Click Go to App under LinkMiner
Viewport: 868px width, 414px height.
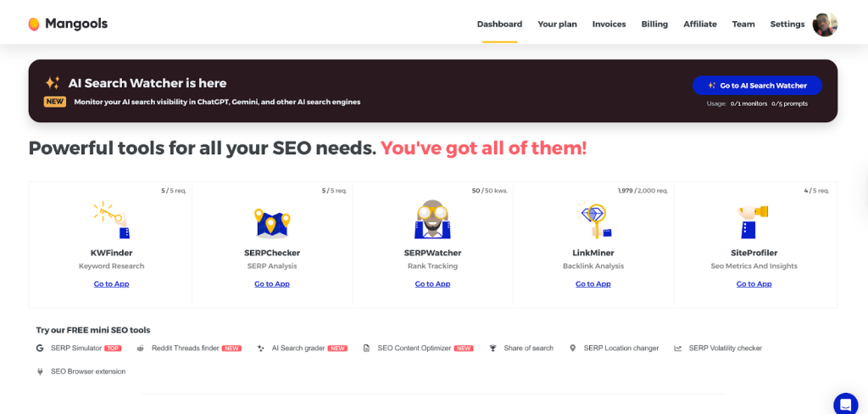593,284
